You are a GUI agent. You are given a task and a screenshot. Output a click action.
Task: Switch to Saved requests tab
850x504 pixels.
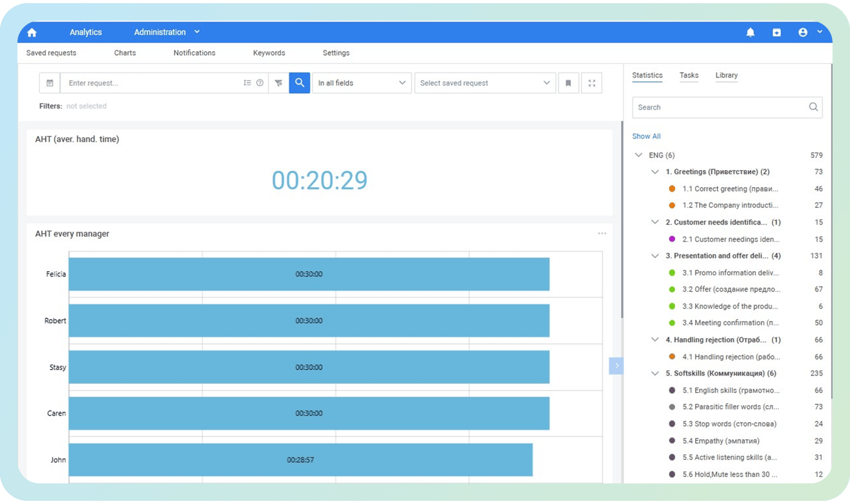coord(51,53)
